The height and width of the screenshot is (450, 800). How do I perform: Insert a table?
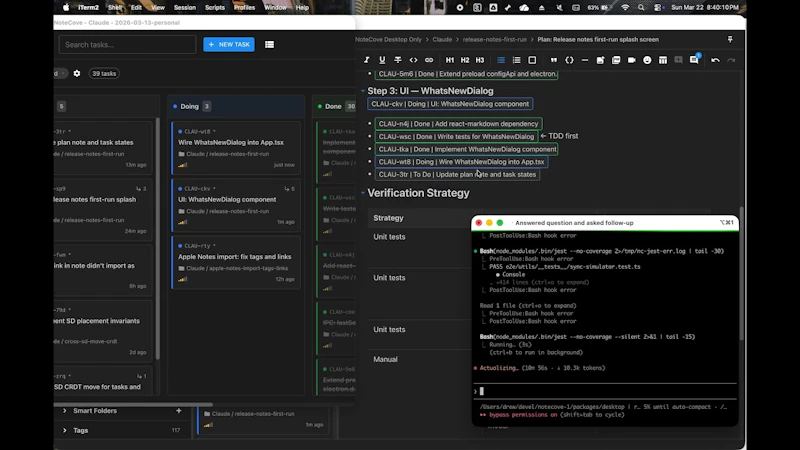pos(663,60)
